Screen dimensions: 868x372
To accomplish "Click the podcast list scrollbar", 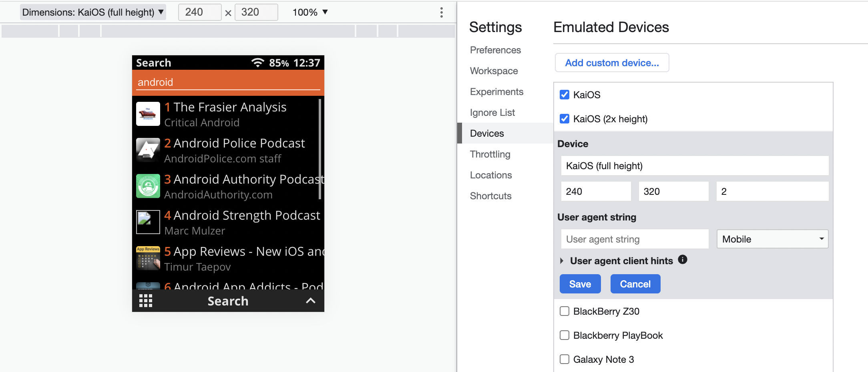I will [319, 149].
